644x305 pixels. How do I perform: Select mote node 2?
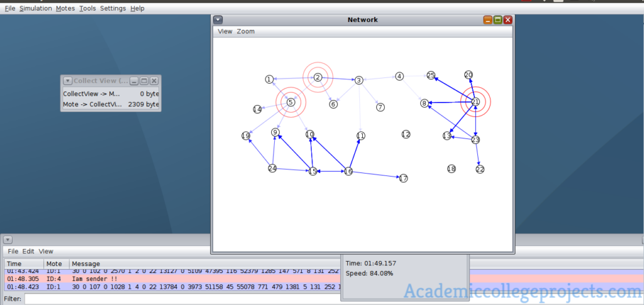pos(318,77)
